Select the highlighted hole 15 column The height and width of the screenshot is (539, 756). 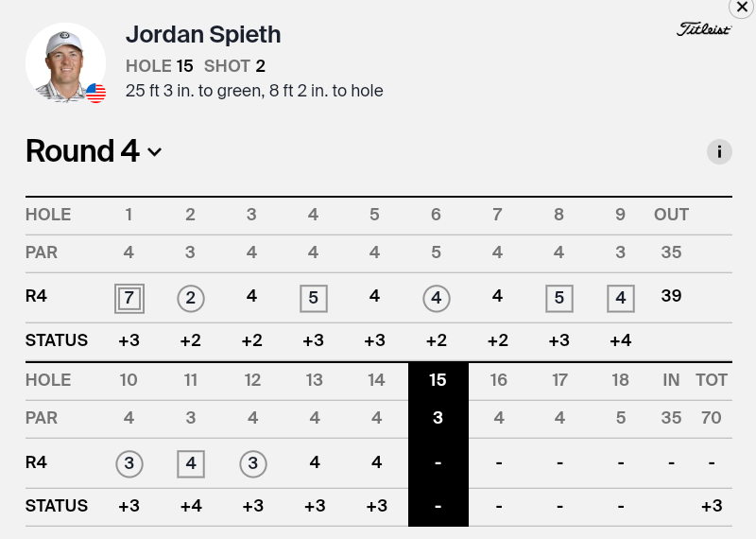(x=438, y=380)
